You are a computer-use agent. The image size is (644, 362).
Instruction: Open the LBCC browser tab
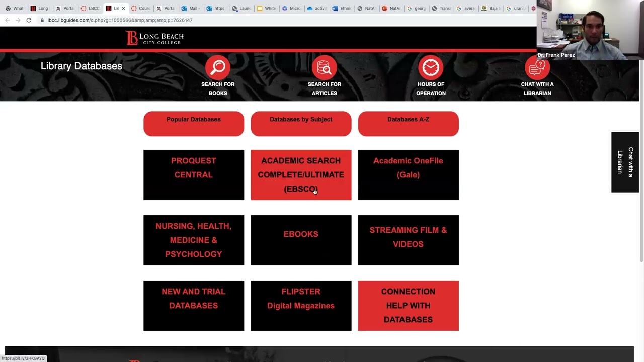tap(90, 8)
